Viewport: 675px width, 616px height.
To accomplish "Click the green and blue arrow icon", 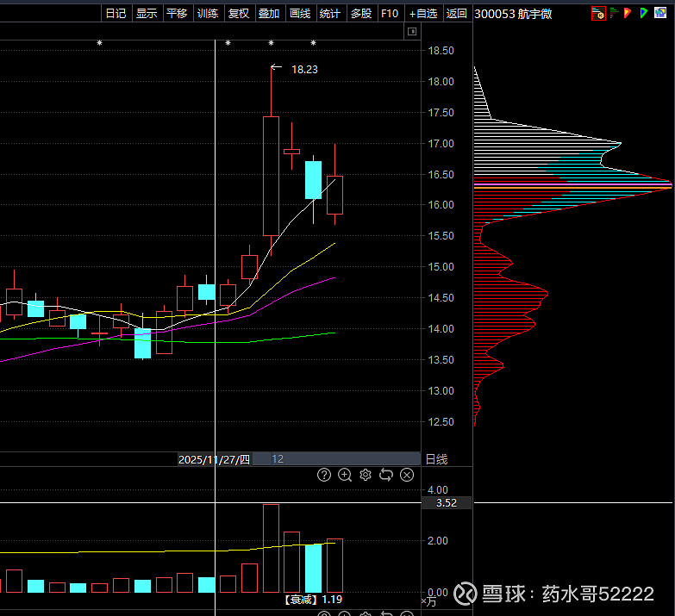I will coord(644,13).
